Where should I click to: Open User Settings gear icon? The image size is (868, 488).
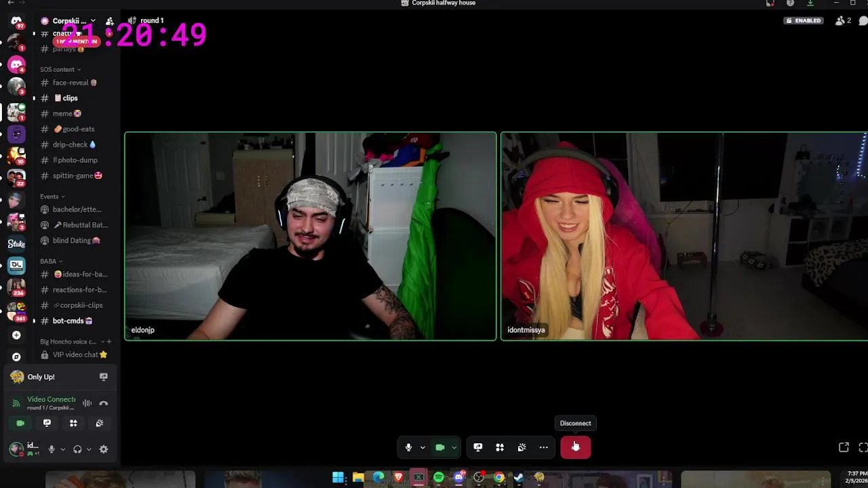104,449
